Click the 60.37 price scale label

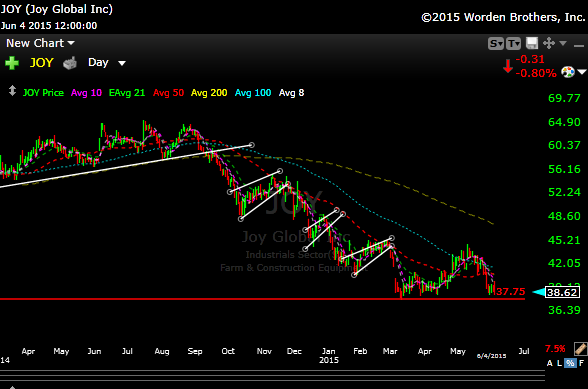(564, 145)
